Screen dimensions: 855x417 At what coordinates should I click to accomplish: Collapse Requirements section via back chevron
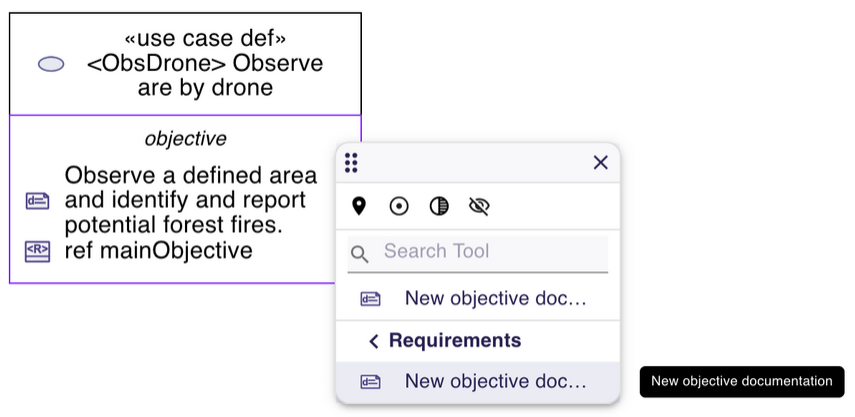374,341
